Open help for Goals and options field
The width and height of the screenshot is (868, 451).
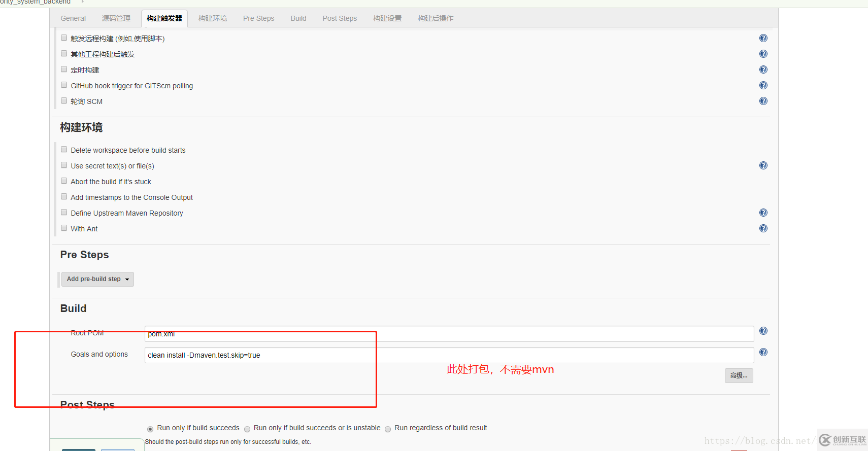[763, 352]
